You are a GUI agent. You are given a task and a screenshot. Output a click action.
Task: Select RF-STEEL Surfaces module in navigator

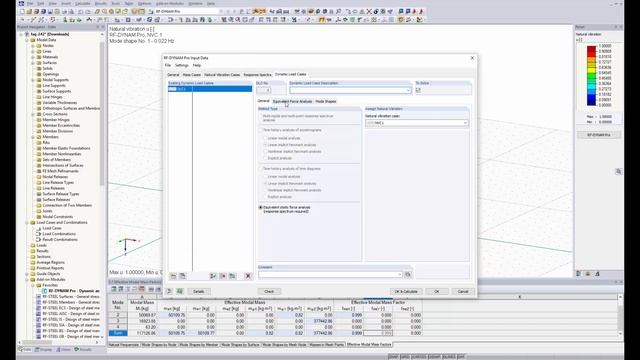pyautogui.click(x=71, y=297)
